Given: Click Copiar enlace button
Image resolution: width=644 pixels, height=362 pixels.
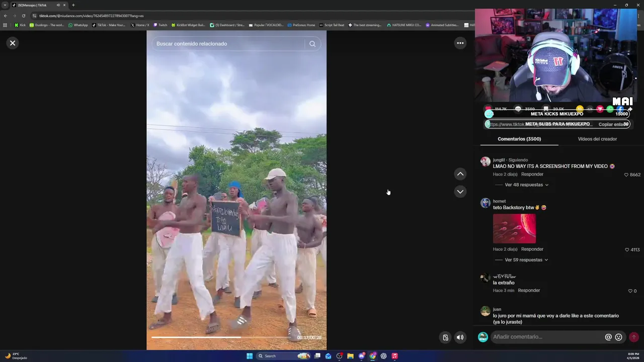Looking at the screenshot, I should 612,124.
